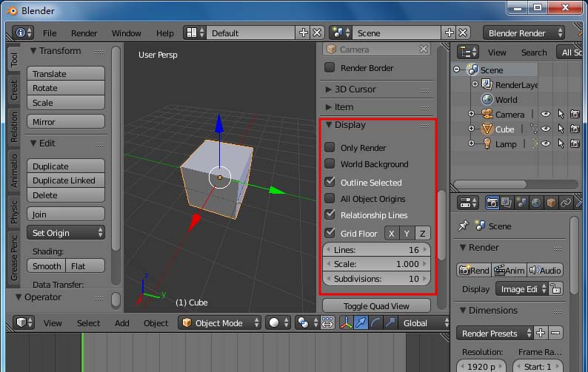Image resolution: width=588 pixels, height=372 pixels.
Task: Open the Blender Render engine dropdown
Action: [x=524, y=33]
